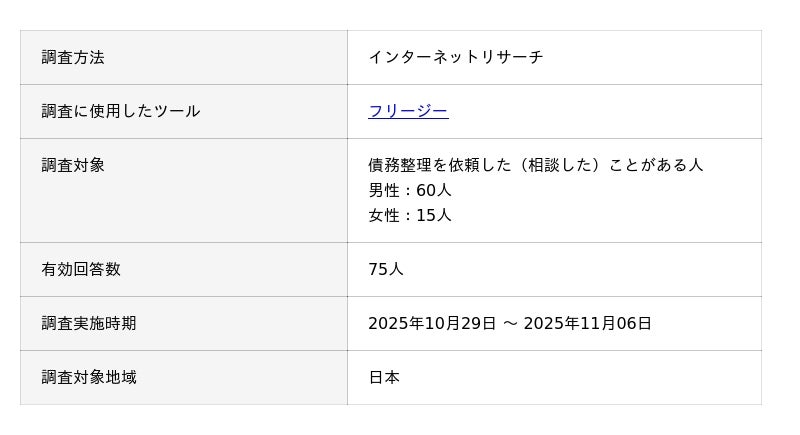Select the 女性：15人 line
Image resolution: width=800 pixels, height=435 pixels.
(x=410, y=215)
